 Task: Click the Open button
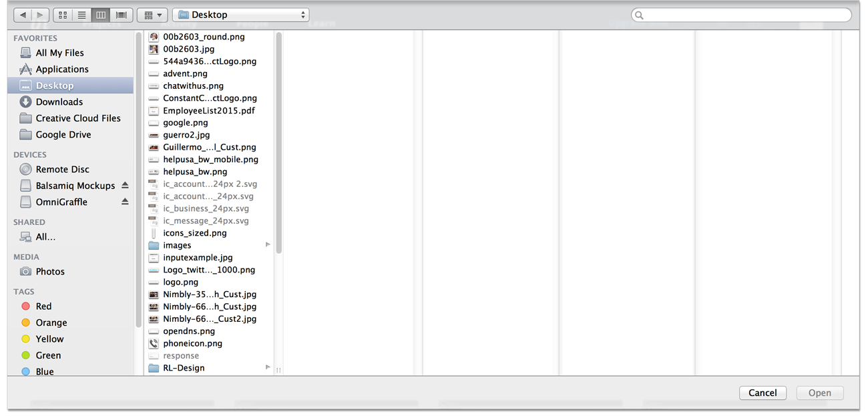tap(819, 393)
